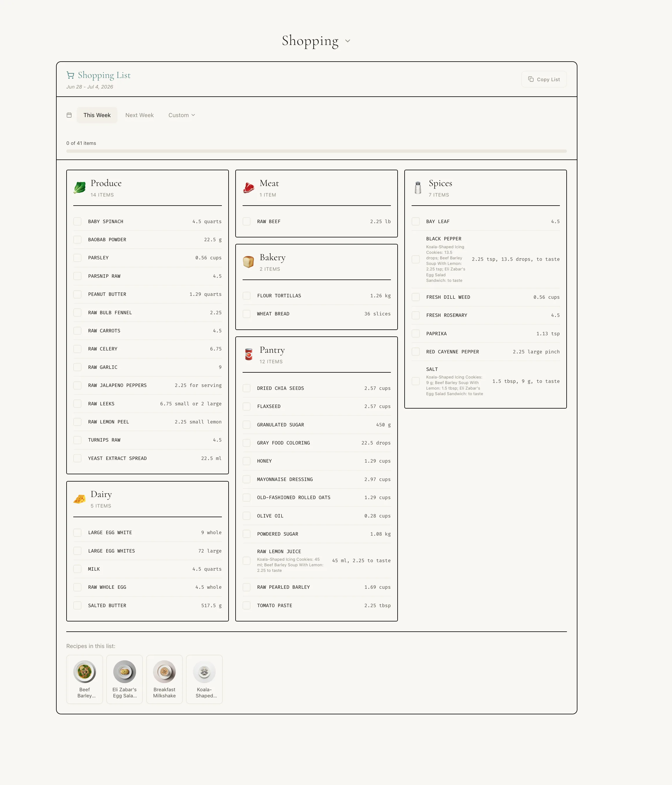Click the date range Jun 28 - Jul 4, 2026

pos(90,87)
